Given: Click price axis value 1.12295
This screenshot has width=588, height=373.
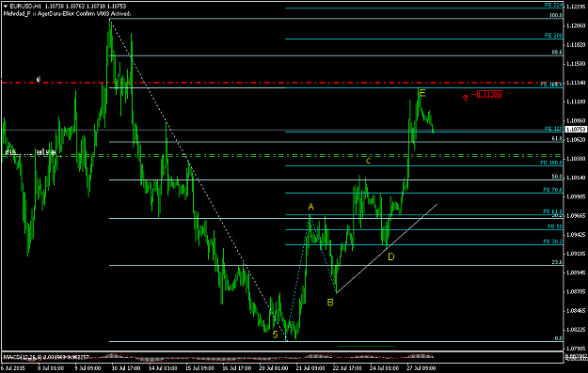Looking at the screenshot, I should click(x=576, y=7).
